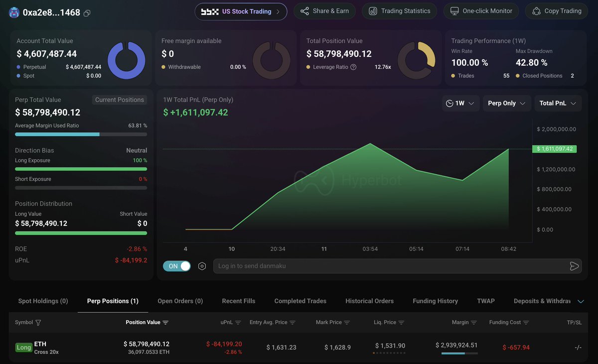Image resolution: width=598 pixels, height=364 pixels.
Task: Open US Stock Trading banner
Action: click(x=241, y=11)
